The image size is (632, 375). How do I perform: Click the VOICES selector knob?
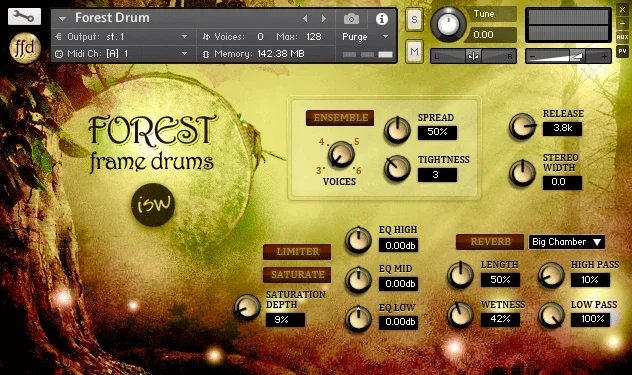click(x=341, y=155)
